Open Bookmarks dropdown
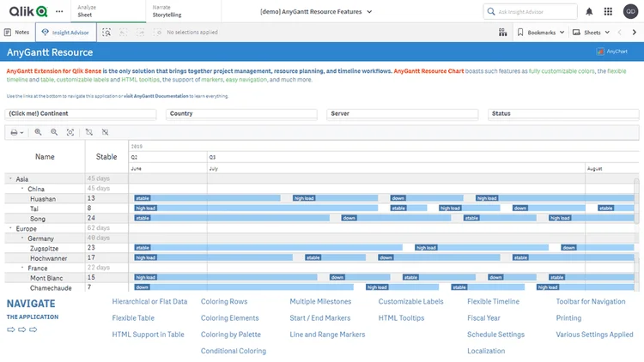 pos(540,32)
